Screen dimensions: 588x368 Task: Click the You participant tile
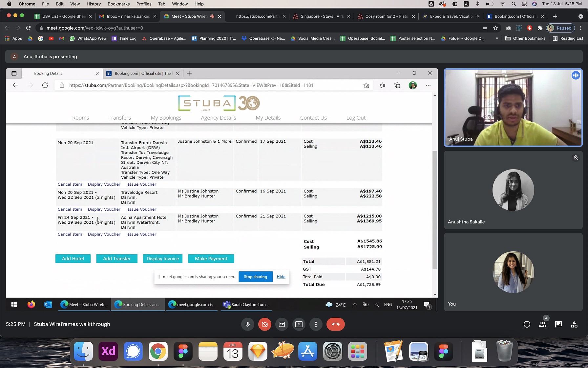513,272
